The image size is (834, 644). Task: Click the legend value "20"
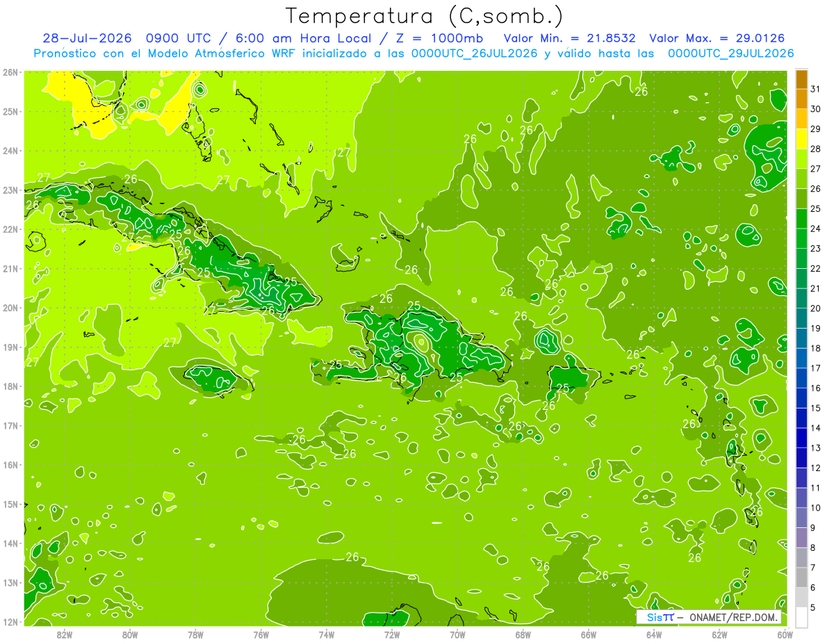(816, 308)
